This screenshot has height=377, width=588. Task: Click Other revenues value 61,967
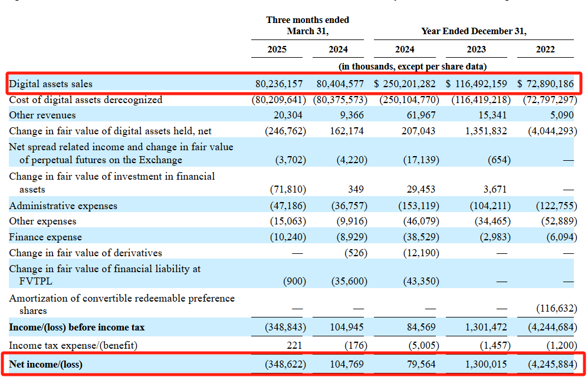(422, 115)
